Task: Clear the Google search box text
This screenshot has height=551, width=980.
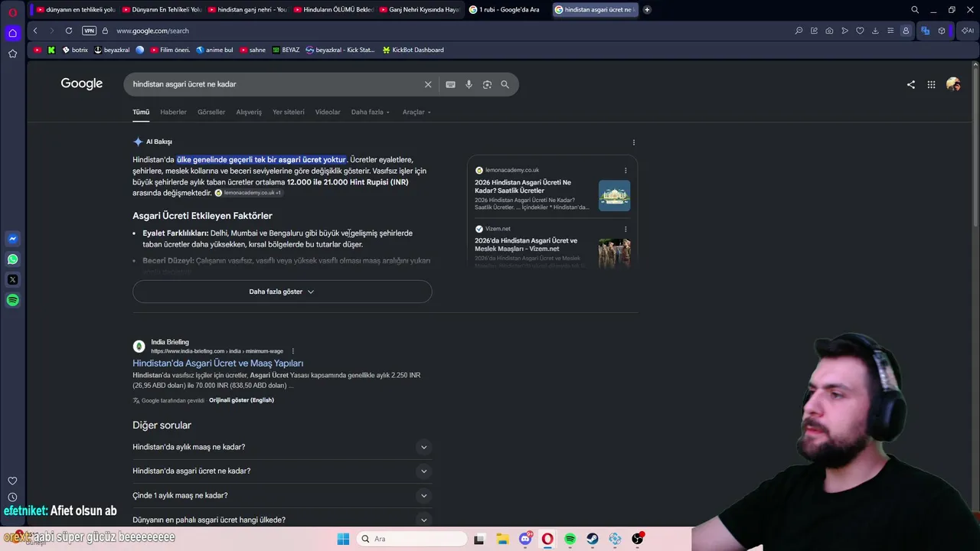Action: [x=428, y=84]
